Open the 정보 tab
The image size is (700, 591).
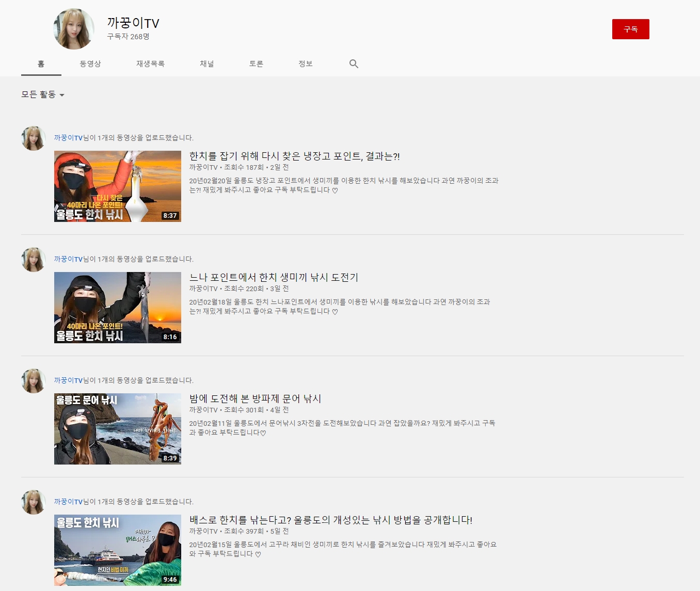click(x=306, y=64)
